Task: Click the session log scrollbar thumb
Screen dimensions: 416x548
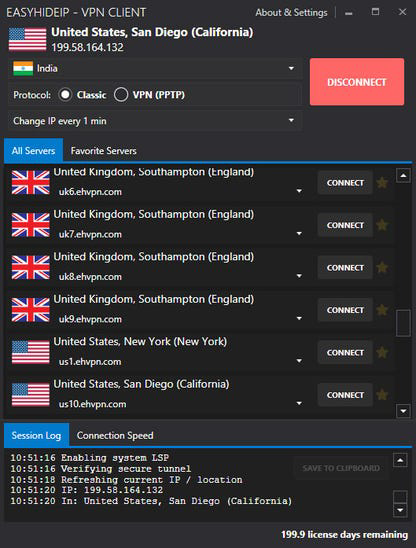Action: (400, 496)
